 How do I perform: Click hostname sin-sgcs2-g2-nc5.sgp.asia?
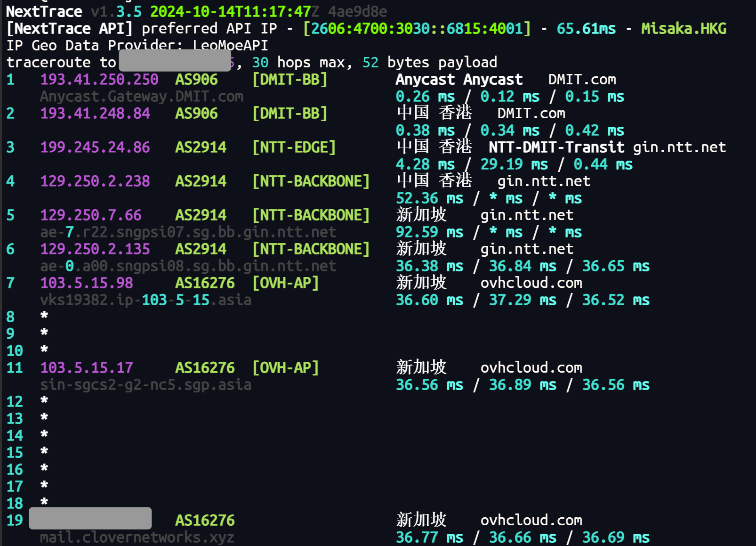tap(146, 385)
